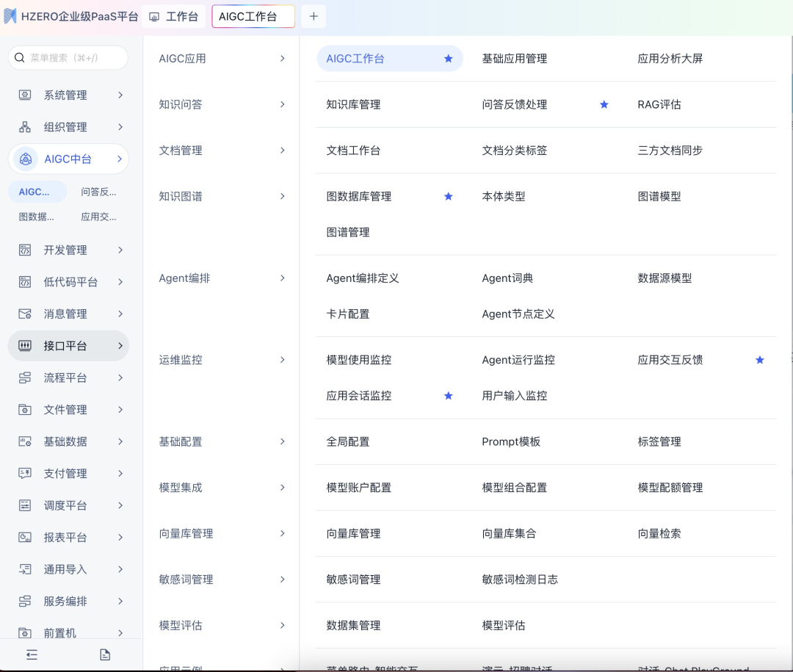Expand the 知识图谱 category arrow
This screenshot has width=793, height=672.
click(x=282, y=196)
